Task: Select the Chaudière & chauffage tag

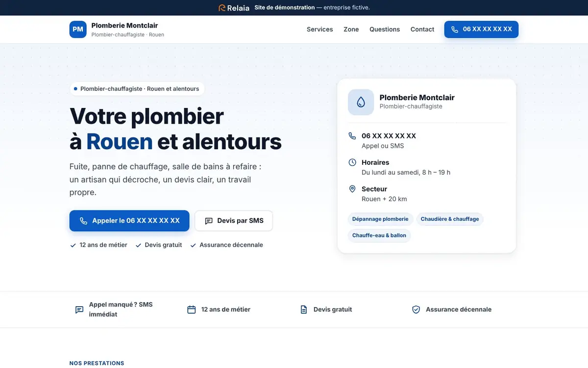Action: click(450, 219)
